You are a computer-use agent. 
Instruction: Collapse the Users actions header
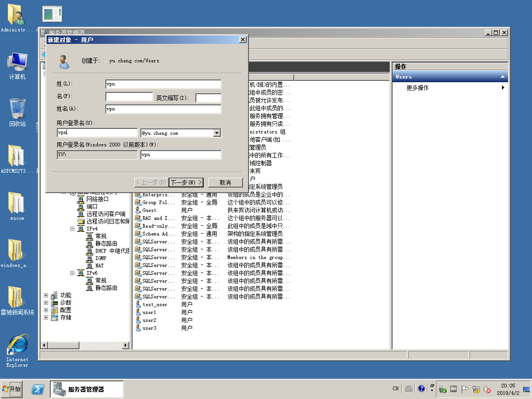click(503, 77)
